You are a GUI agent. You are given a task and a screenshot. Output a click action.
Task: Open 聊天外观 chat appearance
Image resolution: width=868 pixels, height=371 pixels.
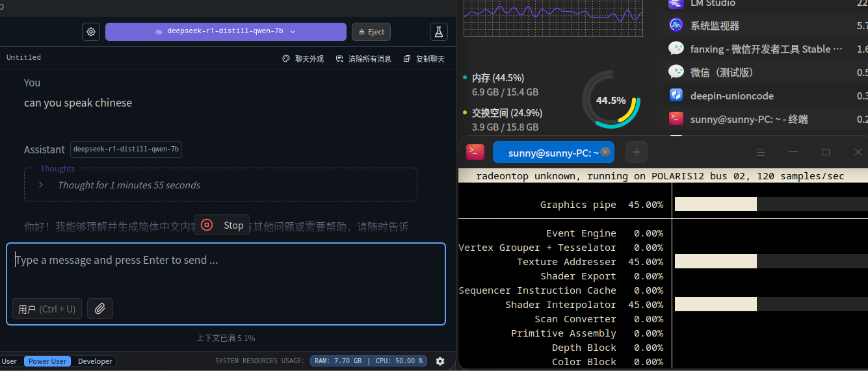click(x=303, y=58)
